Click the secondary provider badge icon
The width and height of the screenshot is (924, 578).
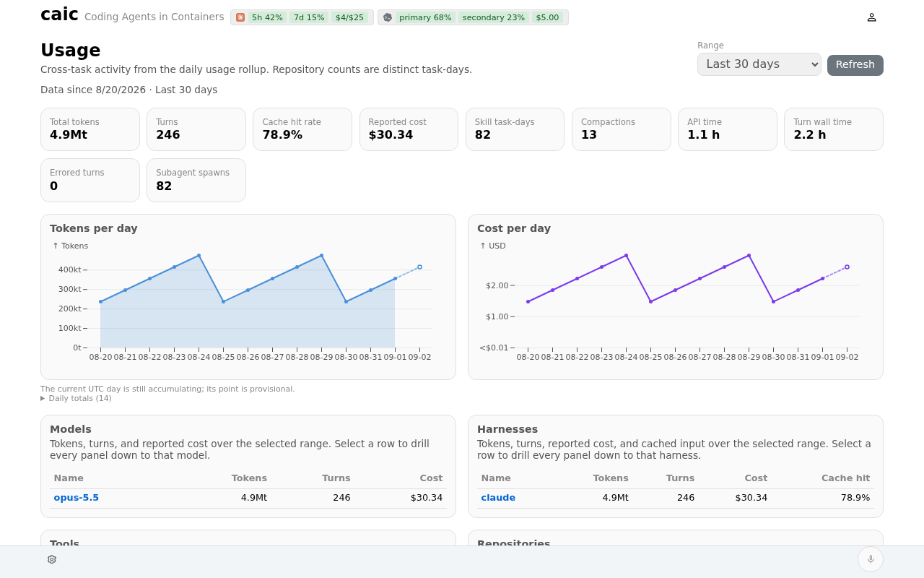388,17
